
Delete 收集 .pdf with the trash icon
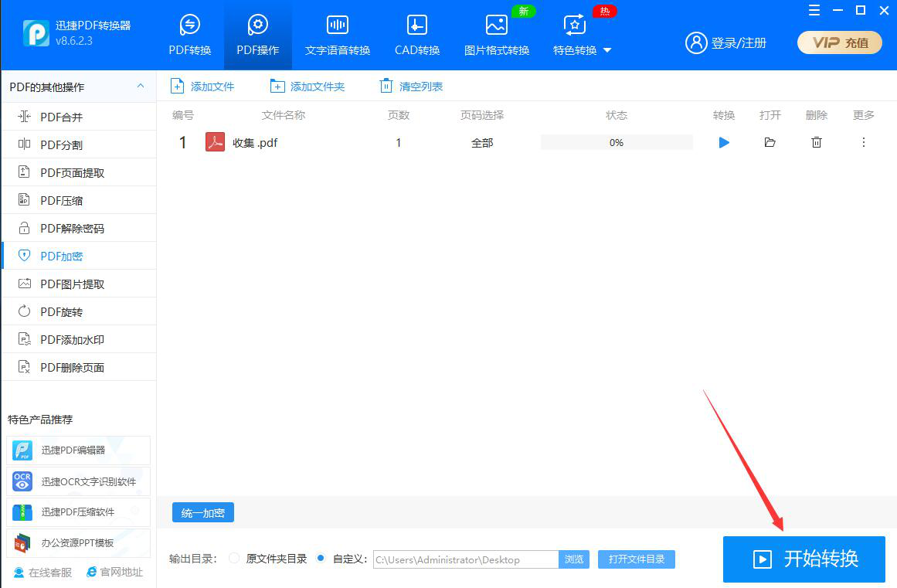[x=817, y=142]
